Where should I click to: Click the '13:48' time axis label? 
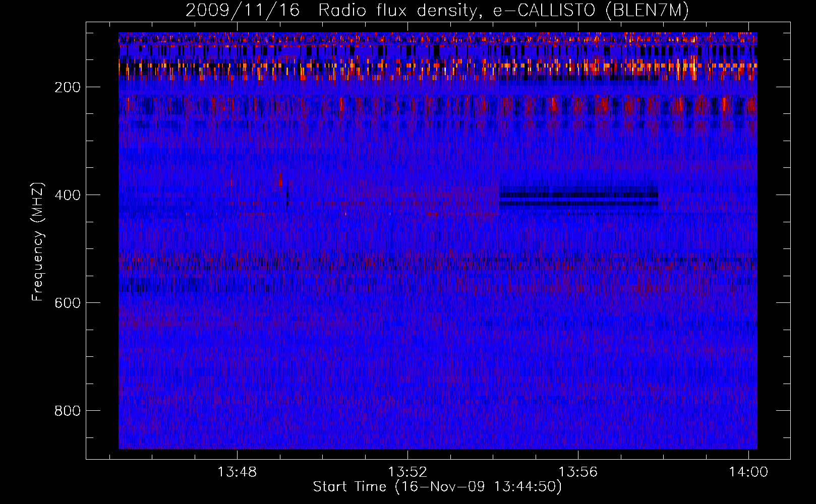(237, 472)
